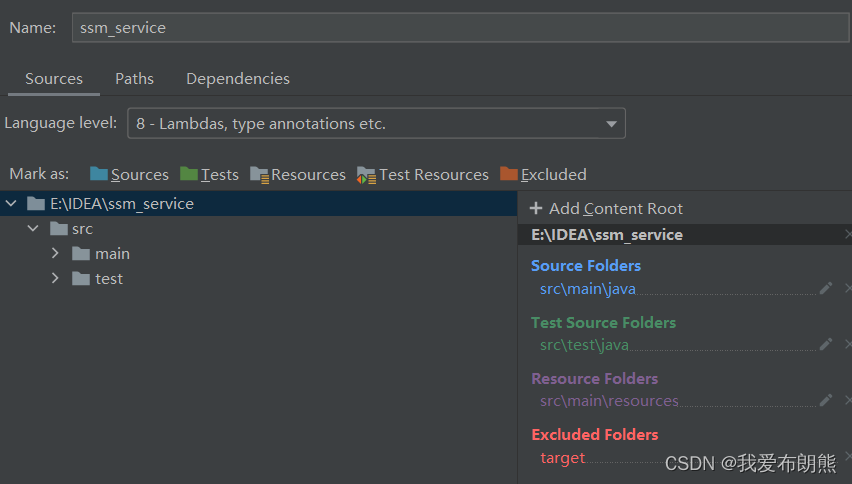Click the plus icon beside Add Content Root
The width and height of the screenshot is (852, 484).
[536, 208]
